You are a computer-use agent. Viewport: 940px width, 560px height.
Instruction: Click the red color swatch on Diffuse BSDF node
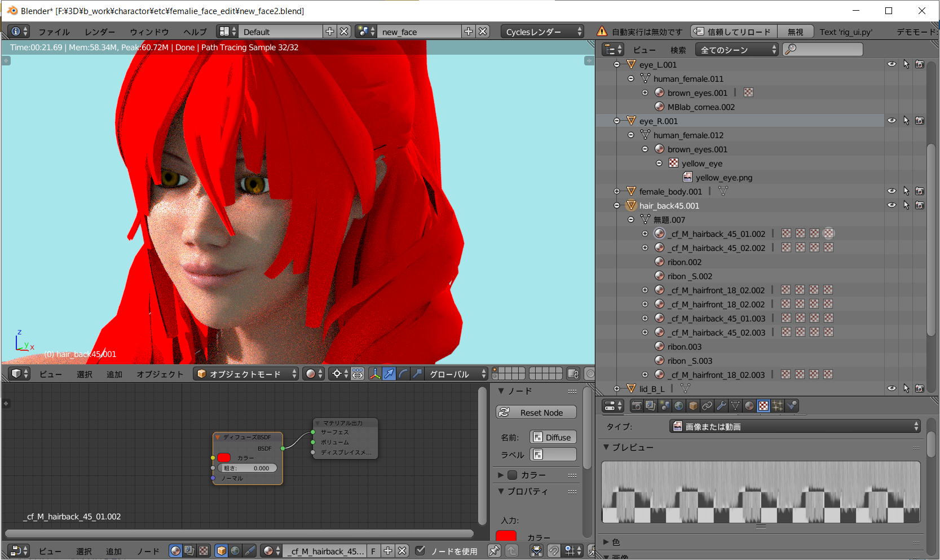click(224, 457)
